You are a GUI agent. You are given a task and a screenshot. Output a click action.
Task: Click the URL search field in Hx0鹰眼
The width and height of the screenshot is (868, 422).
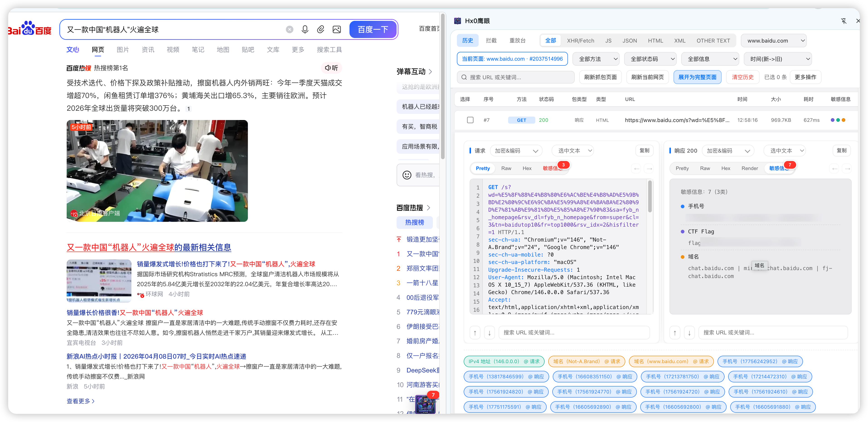(516, 77)
